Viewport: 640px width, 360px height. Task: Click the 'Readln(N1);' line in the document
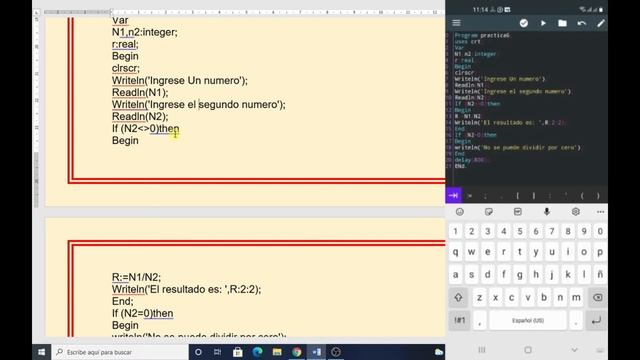pyautogui.click(x=140, y=92)
